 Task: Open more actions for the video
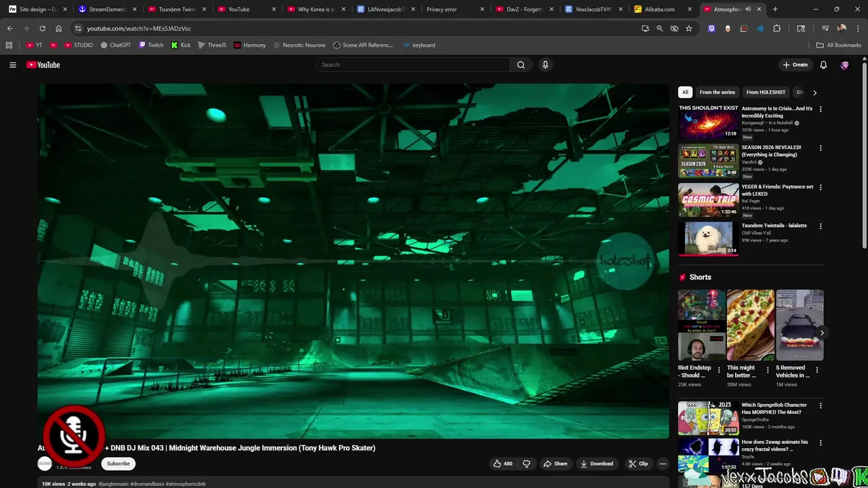pyautogui.click(x=663, y=464)
